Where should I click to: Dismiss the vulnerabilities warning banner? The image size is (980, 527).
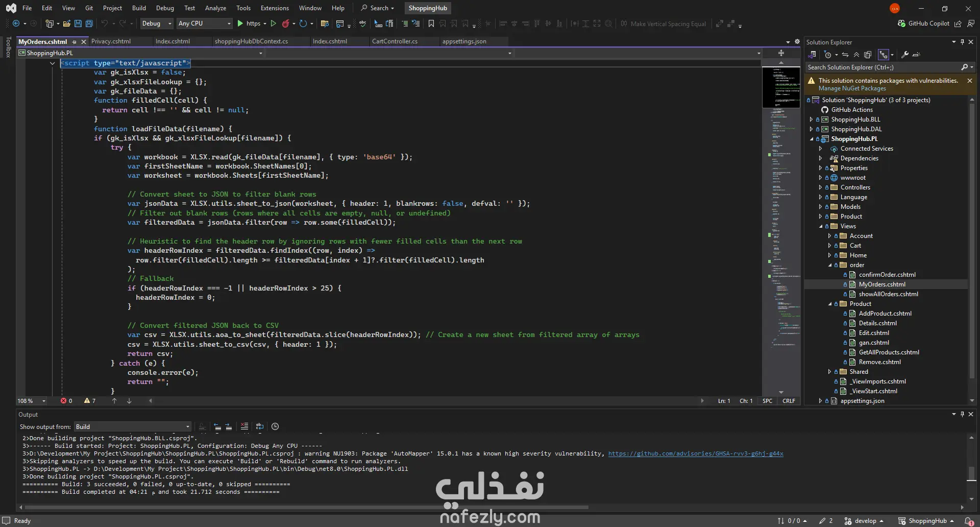(x=970, y=81)
